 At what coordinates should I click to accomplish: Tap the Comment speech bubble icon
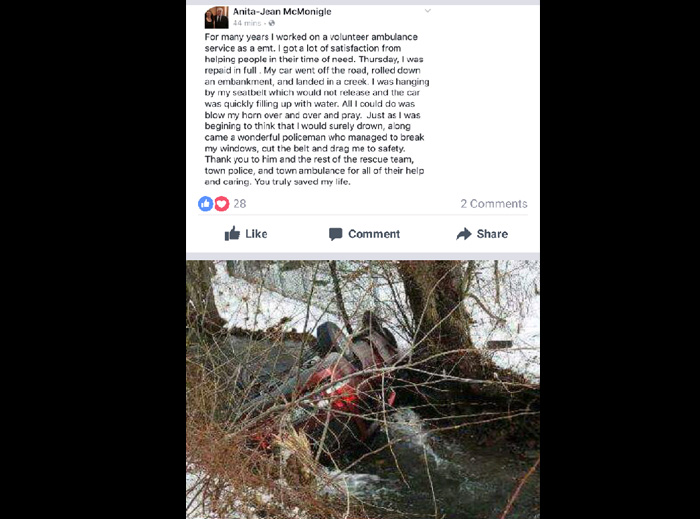click(335, 234)
